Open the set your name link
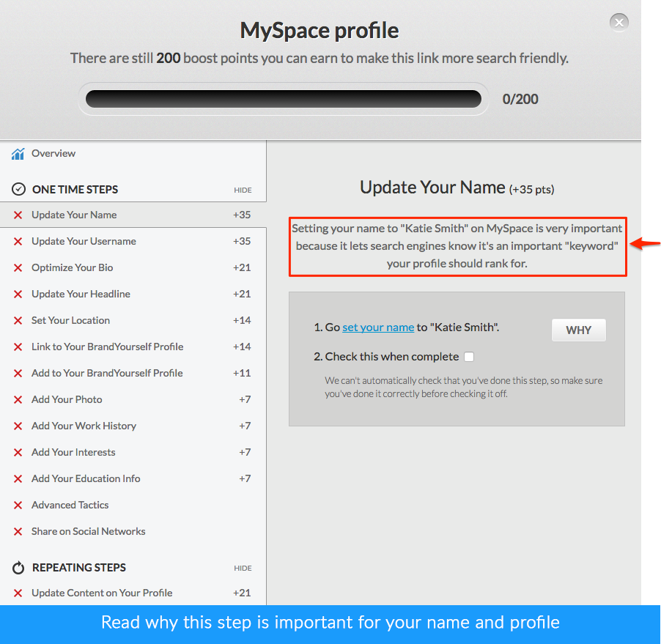661x644 pixels. click(377, 327)
